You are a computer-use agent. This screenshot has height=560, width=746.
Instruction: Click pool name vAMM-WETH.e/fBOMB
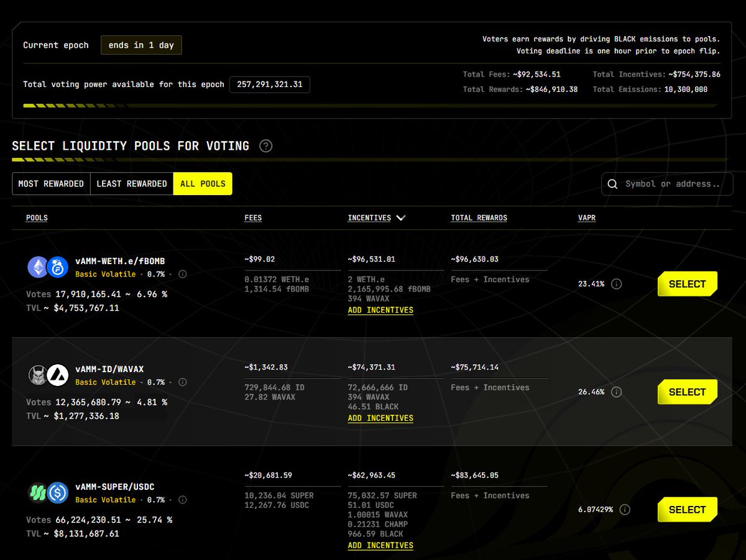coord(120,261)
